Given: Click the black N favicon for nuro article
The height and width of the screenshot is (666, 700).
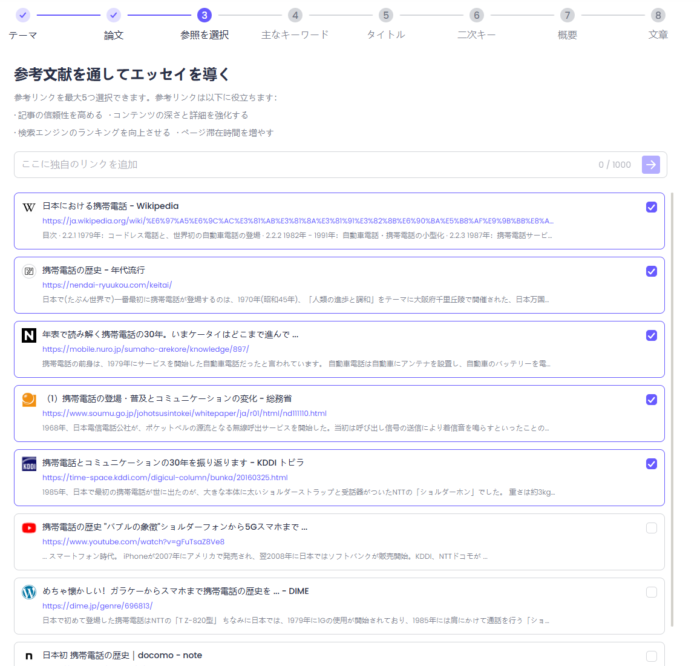Looking at the screenshot, I should 29,335.
